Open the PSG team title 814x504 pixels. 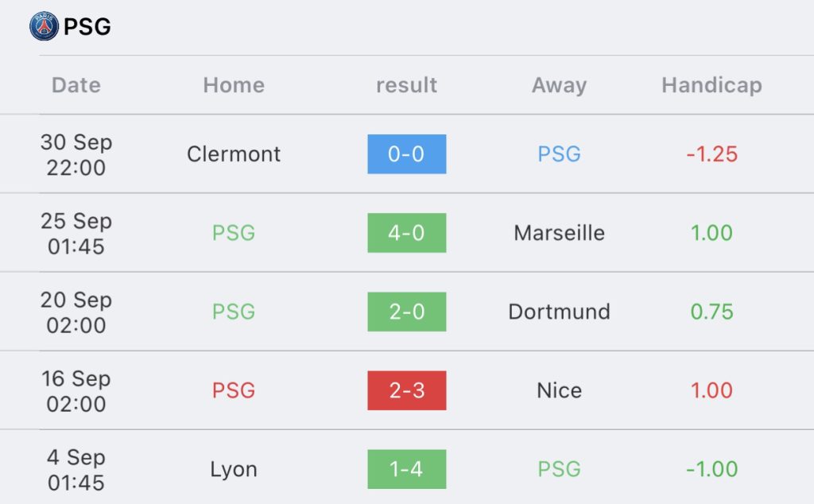[87, 26]
